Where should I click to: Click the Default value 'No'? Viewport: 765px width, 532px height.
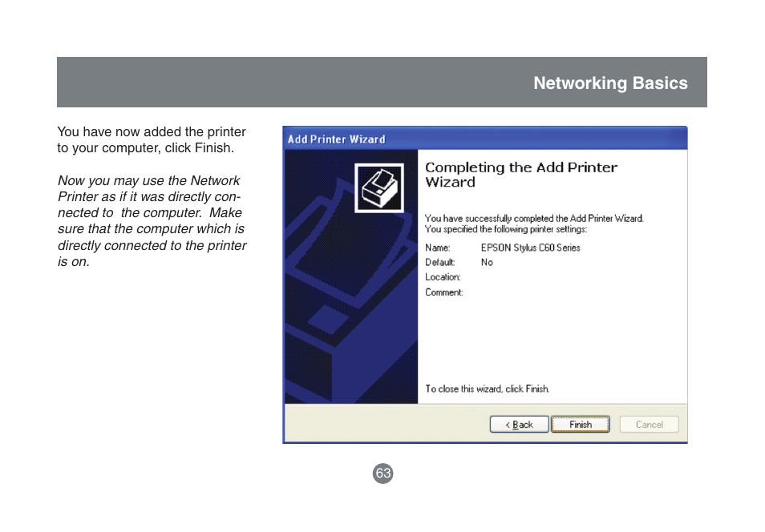487,262
